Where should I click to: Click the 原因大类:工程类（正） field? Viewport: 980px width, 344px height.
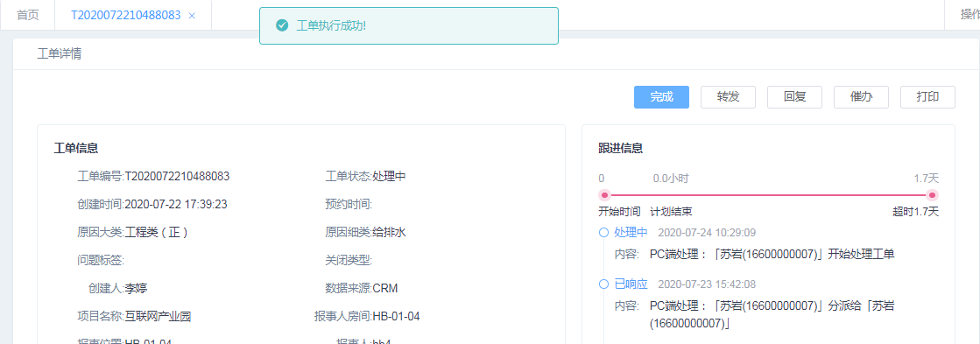[x=133, y=232]
